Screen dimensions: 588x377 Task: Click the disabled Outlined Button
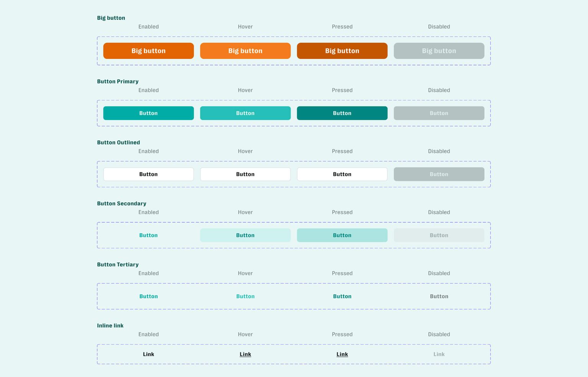pyautogui.click(x=439, y=174)
